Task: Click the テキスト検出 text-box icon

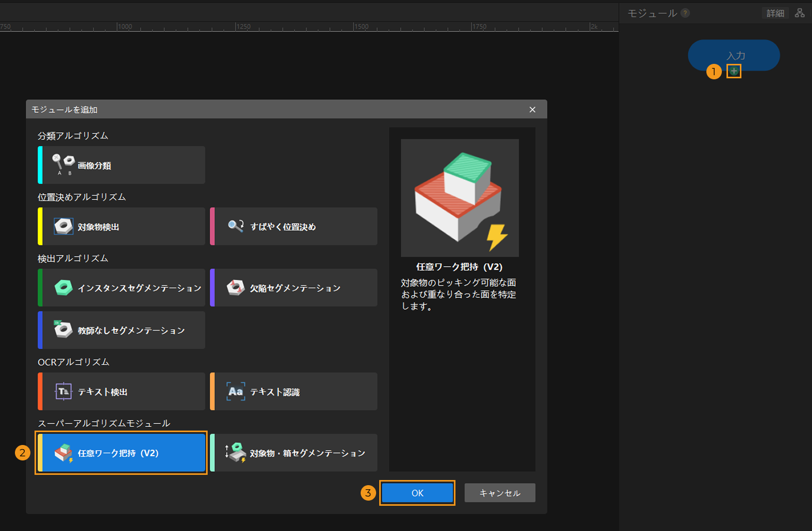Action: click(63, 391)
